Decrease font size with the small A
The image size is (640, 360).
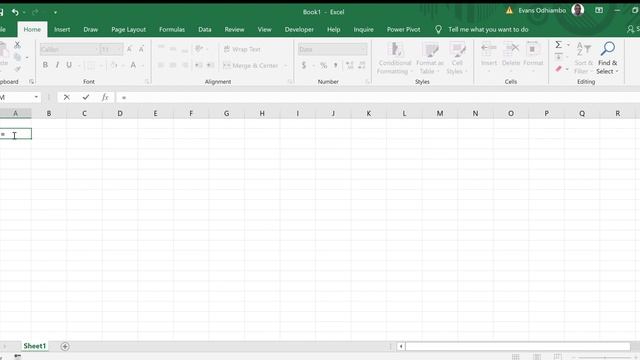click(141, 49)
